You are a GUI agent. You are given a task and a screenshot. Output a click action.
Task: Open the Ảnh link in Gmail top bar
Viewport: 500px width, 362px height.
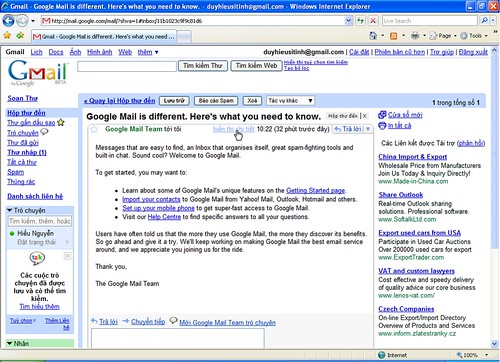(x=75, y=52)
